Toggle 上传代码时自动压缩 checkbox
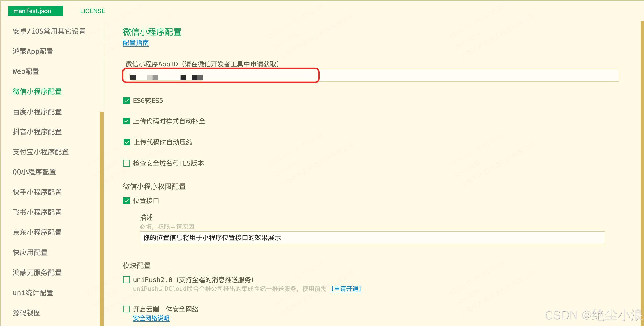Screen dimensions: 644x326 point(127,142)
